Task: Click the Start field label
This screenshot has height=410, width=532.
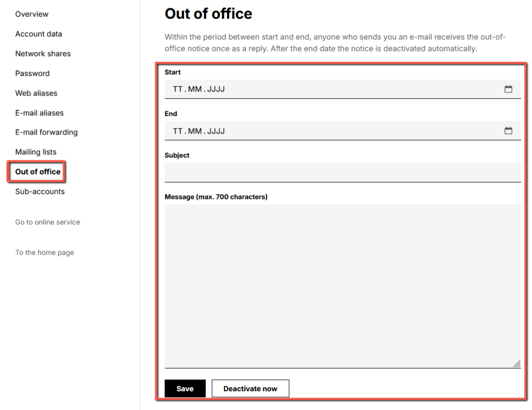Action: click(172, 72)
